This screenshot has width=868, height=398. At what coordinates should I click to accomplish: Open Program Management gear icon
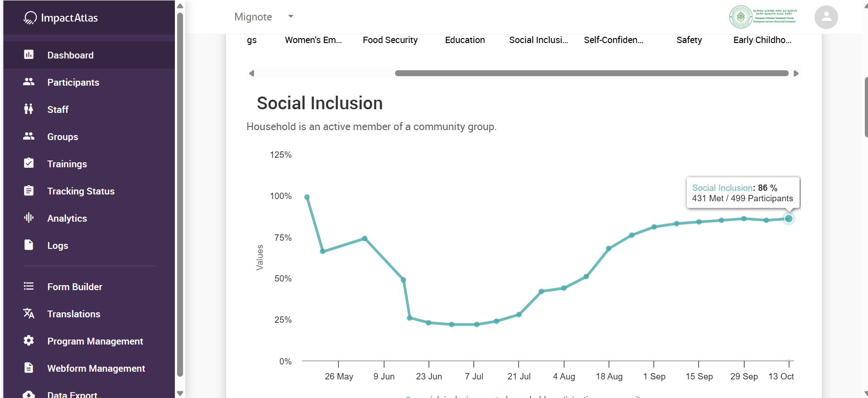click(29, 341)
